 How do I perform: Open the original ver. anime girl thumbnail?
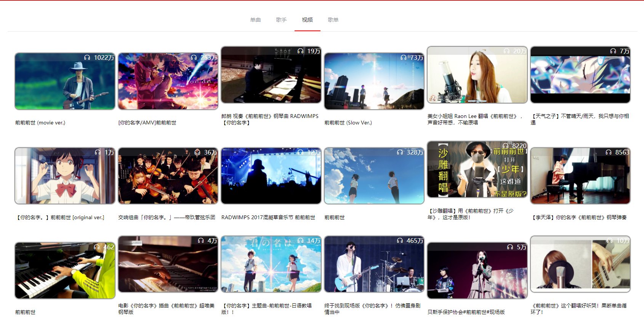[65, 176]
